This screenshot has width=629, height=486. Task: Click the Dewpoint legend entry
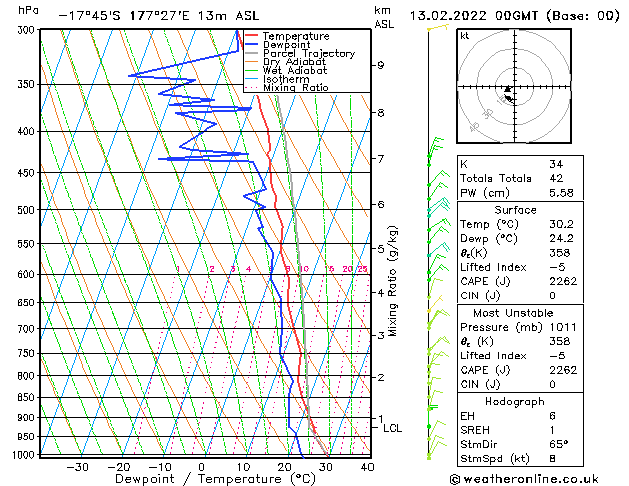pos(286,45)
